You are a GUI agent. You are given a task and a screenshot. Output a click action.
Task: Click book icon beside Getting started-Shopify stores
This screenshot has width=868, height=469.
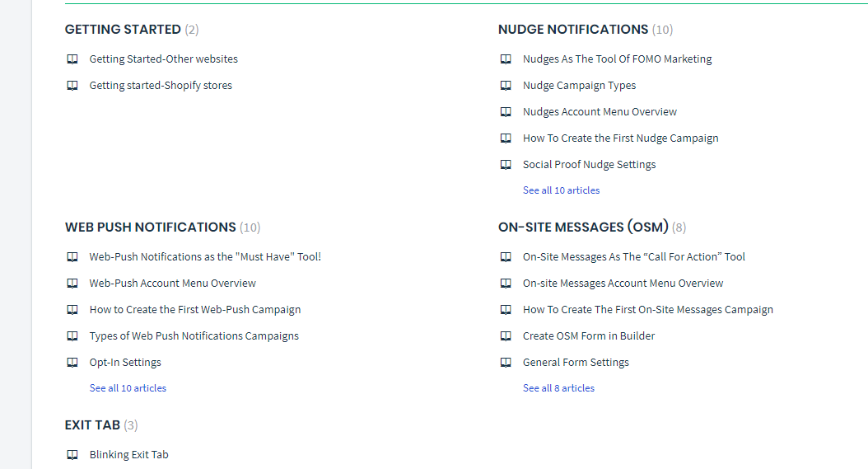[x=72, y=86]
